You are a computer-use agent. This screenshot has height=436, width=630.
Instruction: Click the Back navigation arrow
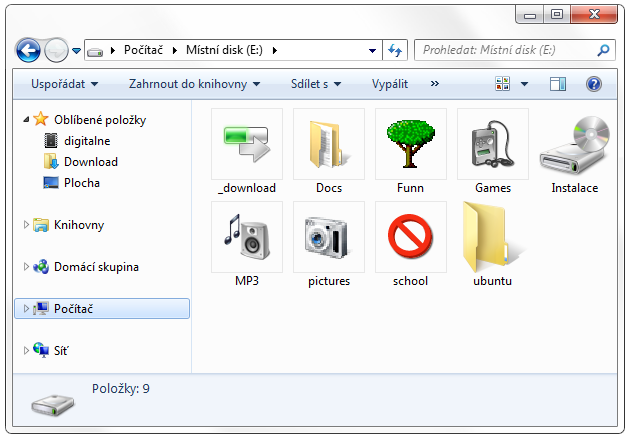[x=28, y=51]
